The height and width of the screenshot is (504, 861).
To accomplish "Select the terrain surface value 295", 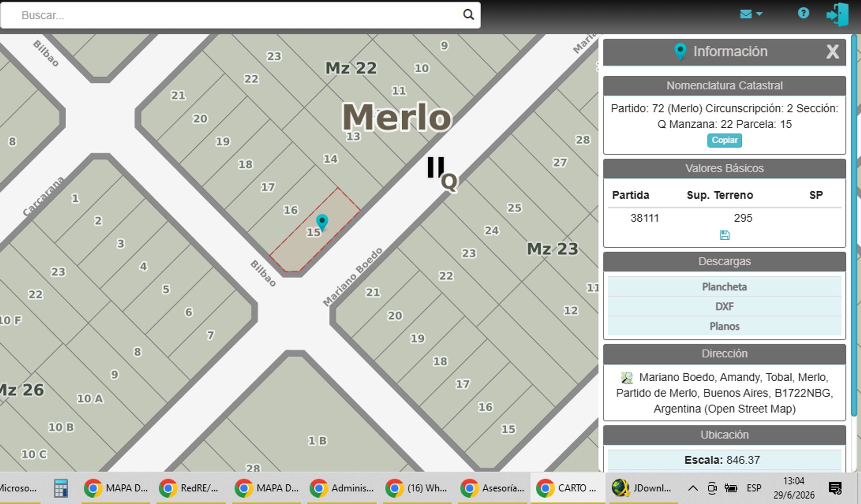I will [743, 218].
